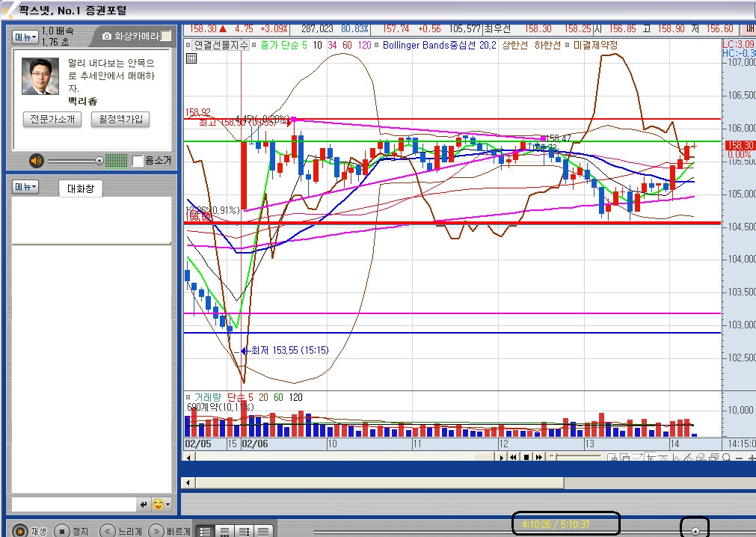
Task: Click the 정지 stop button
Action: (x=64, y=531)
